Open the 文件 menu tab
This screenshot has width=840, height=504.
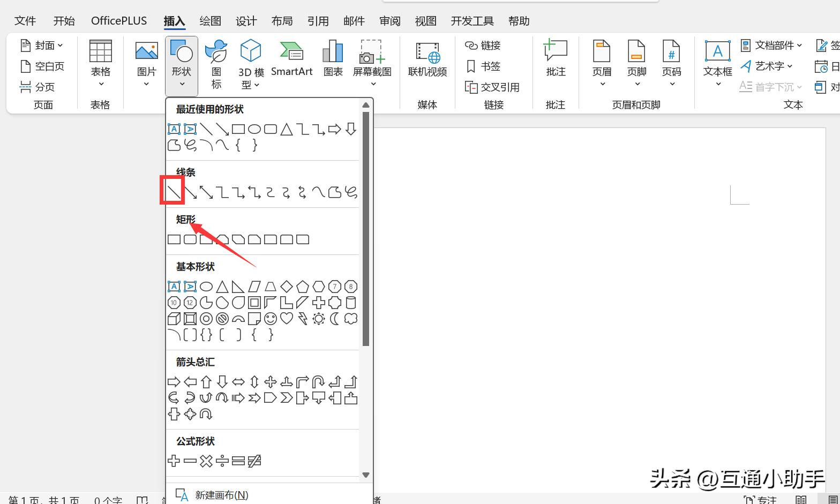coord(25,21)
